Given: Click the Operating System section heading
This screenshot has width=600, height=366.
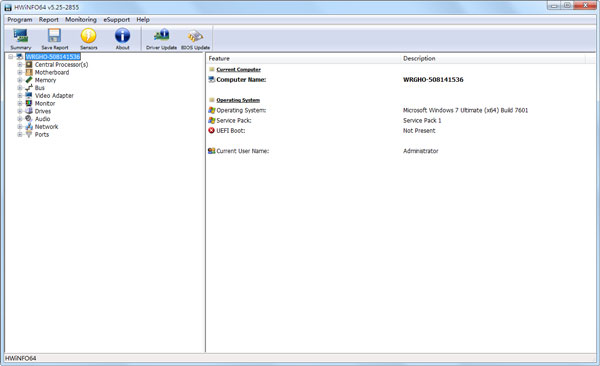Looking at the screenshot, I should tap(238, 100).
